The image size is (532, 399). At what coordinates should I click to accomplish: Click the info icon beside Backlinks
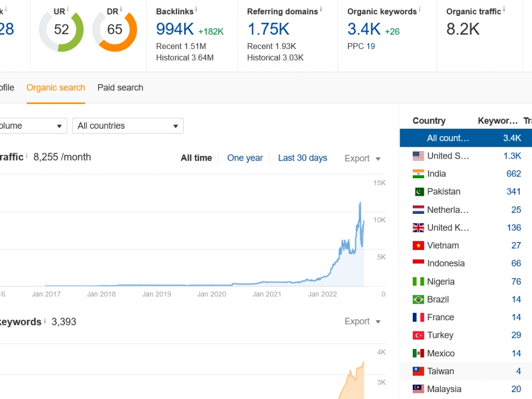[x=196, y=9]
